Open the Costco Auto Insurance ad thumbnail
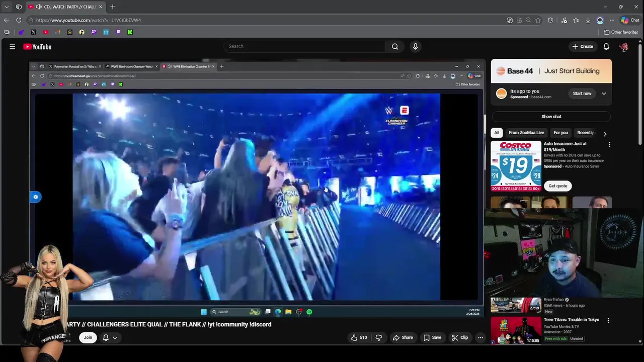The height and width of the screenshot is (362, 644). [516, 166]
